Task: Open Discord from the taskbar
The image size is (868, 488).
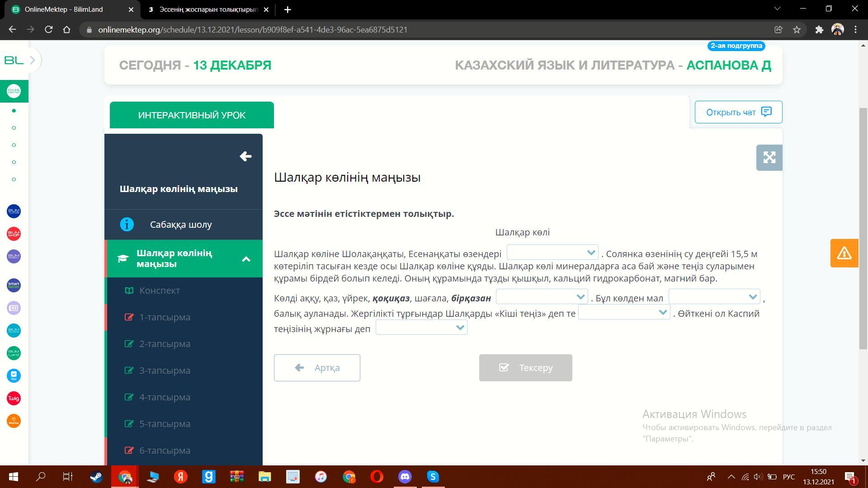Action: pos(405,477)
